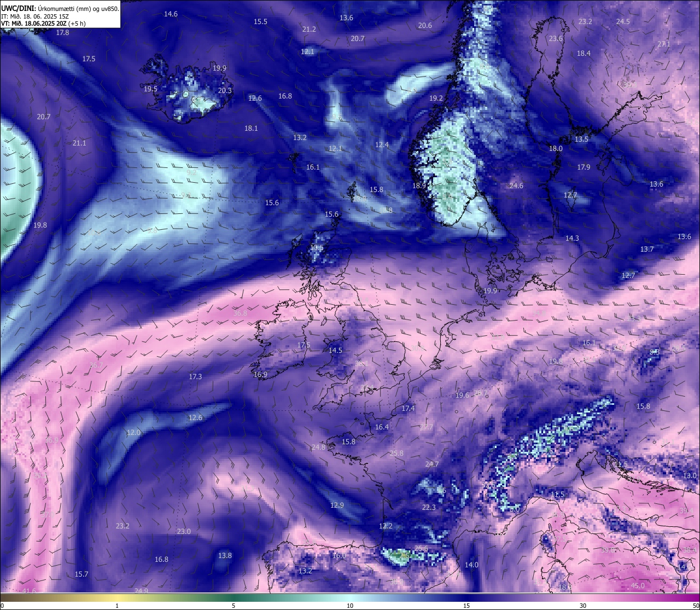The image size is (700, 610).
Task: Click the 36.8 value west of Scotland
Action: pos(240,313)
